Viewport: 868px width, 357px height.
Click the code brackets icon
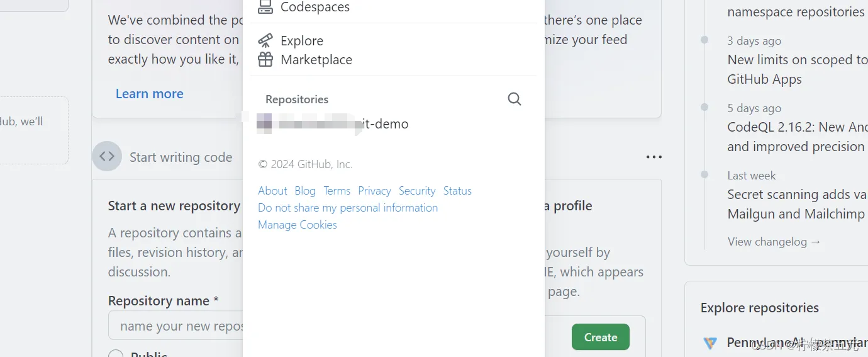(x=107, y=157)
